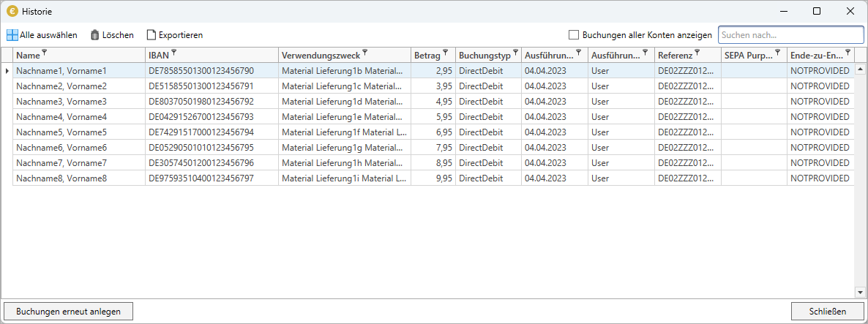Click Verwendungszweck cell Material Lieferung1b
Viewport: 868px width, 324px height.
tap(344, 71)
